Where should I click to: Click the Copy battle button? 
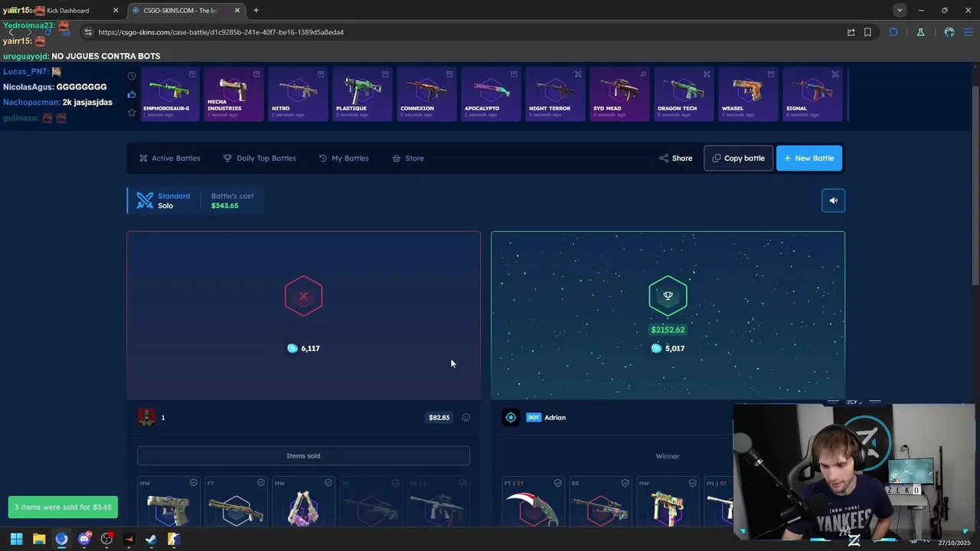[x=738, y=158]
